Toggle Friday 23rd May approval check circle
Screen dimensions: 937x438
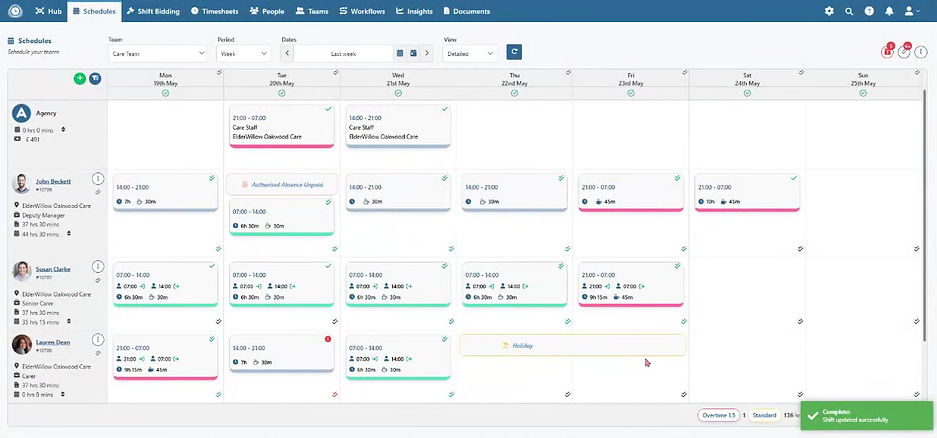tap(631, 93)
